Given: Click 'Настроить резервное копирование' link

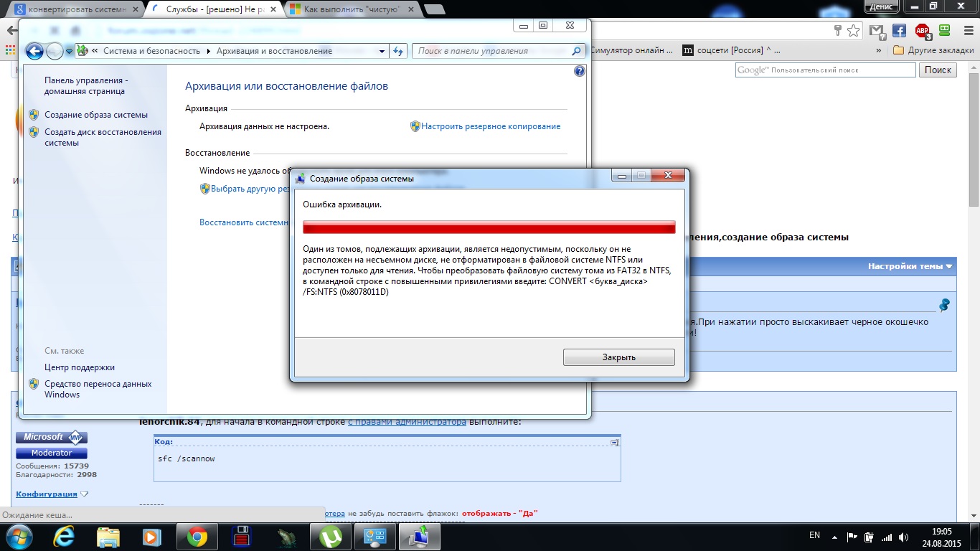Looking at the screenshot, I should pos(491,126).
